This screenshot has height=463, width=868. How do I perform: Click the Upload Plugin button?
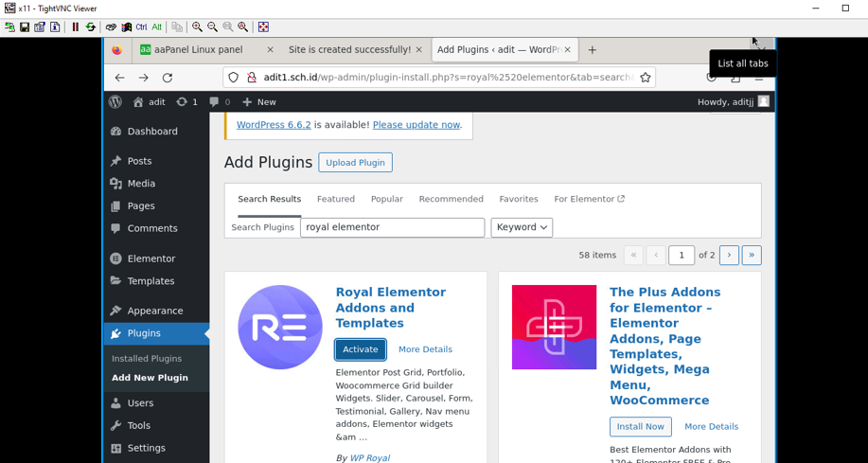point(355,162)
